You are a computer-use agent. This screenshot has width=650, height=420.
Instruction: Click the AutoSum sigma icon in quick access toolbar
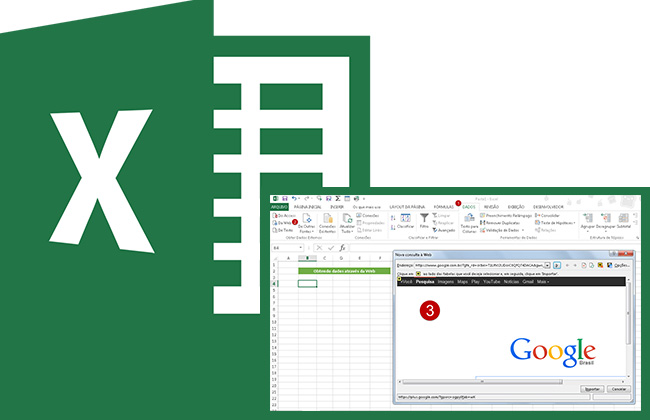[338, 199]
